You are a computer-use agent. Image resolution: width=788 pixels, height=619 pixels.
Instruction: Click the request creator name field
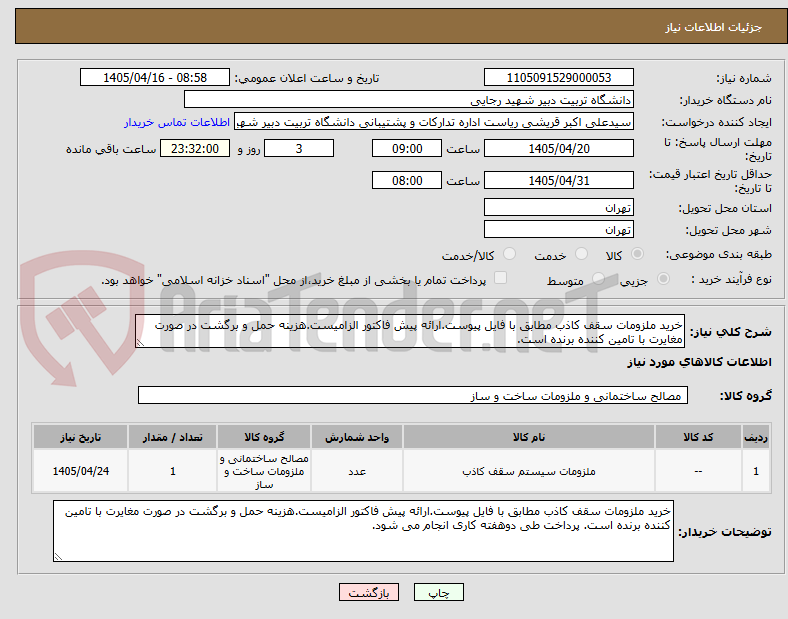coord(434,122)
